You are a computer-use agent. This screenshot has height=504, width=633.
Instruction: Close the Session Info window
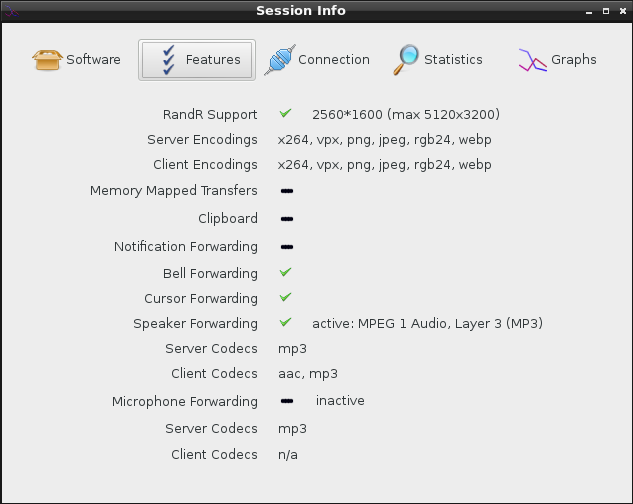pos(623,11)
